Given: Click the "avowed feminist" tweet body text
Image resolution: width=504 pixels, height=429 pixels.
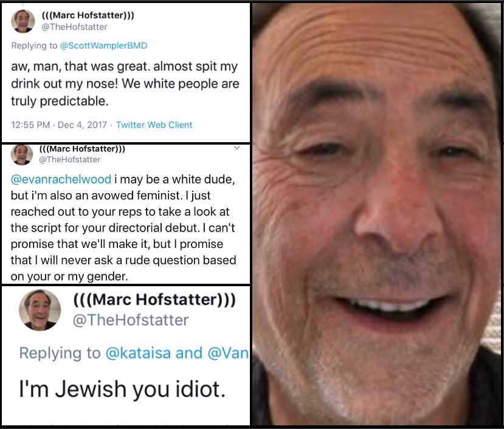Looking at the screenshot, I should tap(123, 228).
